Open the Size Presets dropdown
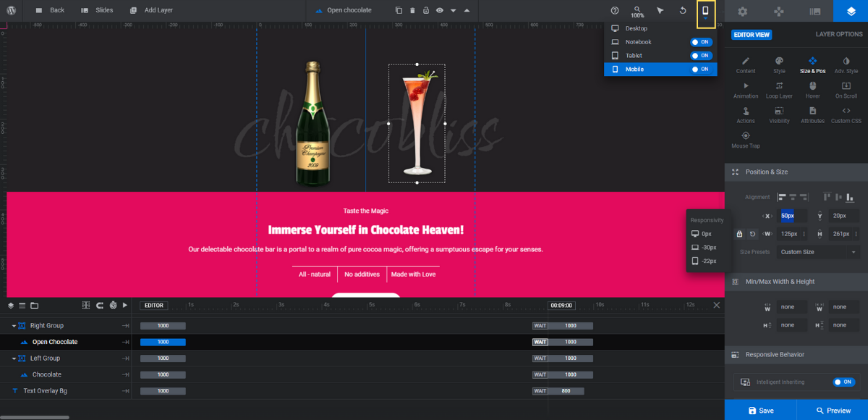The height and width of the screenshot is (420, 868). [x=819, y=252]
